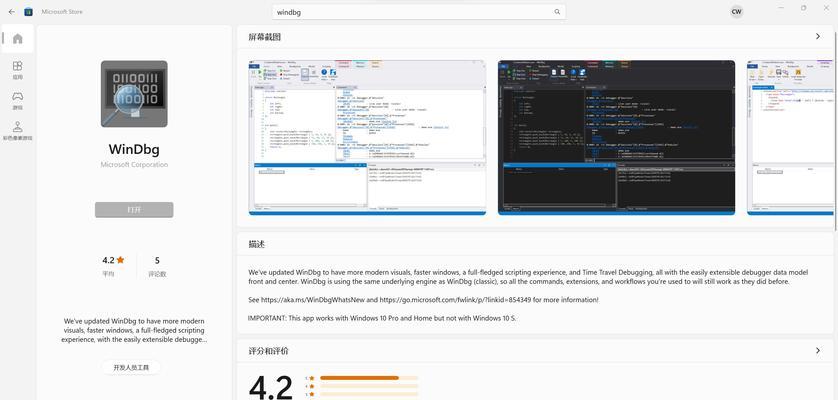The image size is (838, 400).
Task: Click the WinDbg app title
Action: click(134, 148)
